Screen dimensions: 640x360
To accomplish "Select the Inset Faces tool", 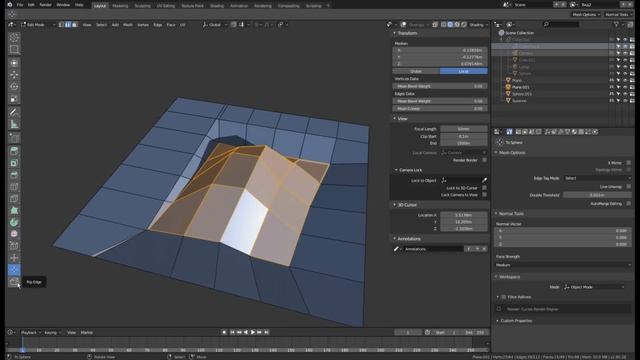I will (14, 163).
